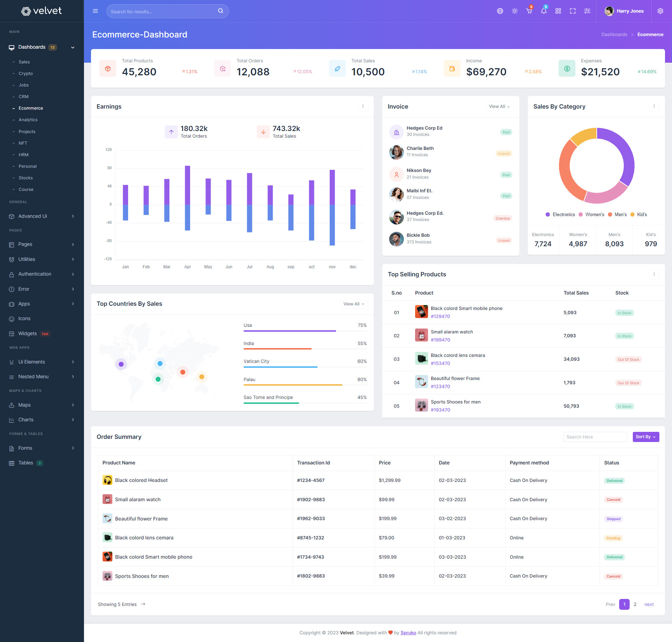The height and width of the screenshot is (642, 672).
Task: Click the search magnifier icon
Action: pos(220,11)
